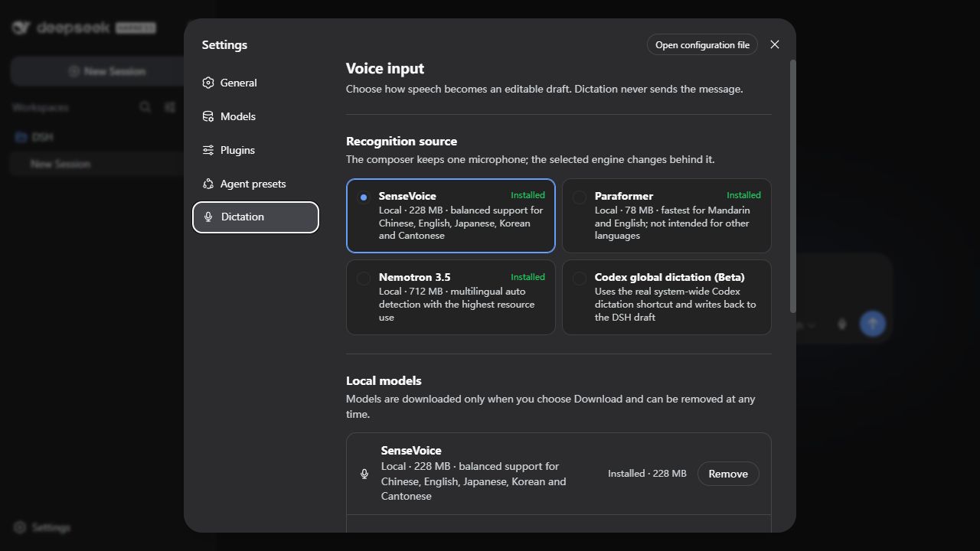Click the gear icon beside sidebar Settings
The image size is (980, 551).
click(x=20, y=527)
